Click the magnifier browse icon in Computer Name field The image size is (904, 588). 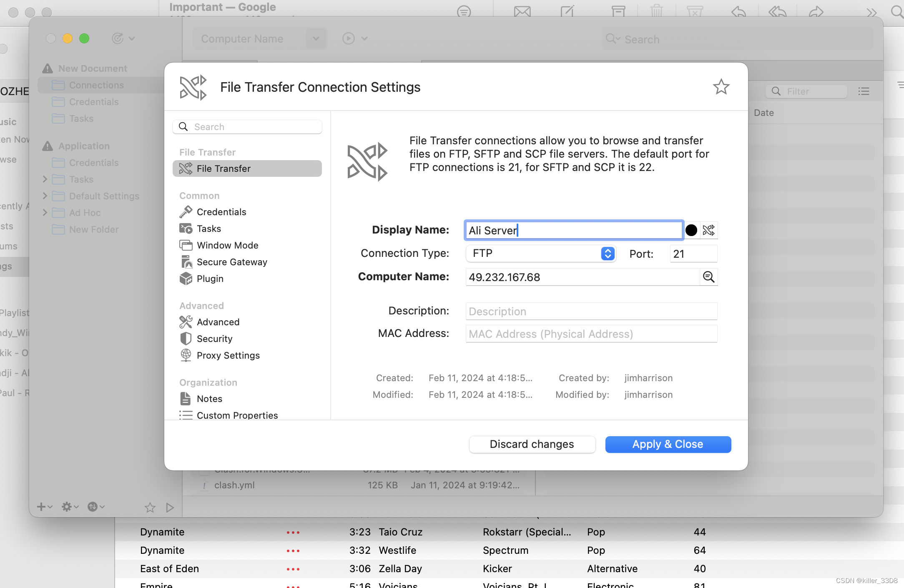coord(709,277)
